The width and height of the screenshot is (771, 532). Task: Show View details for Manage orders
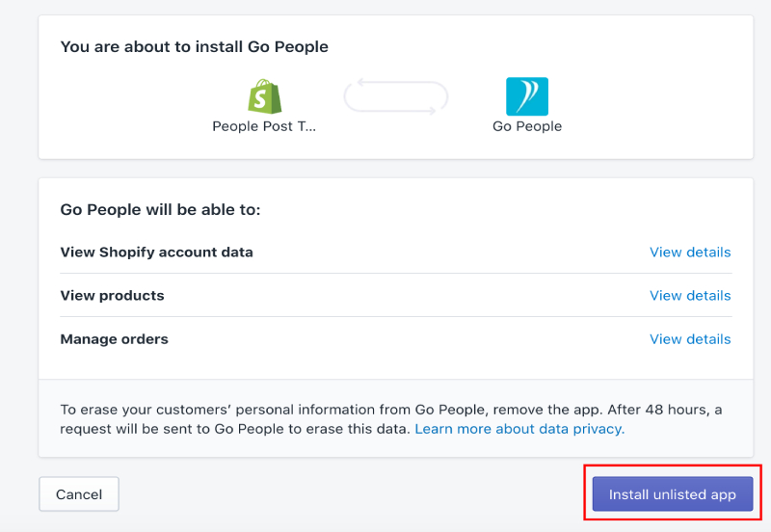coord(690,339)
